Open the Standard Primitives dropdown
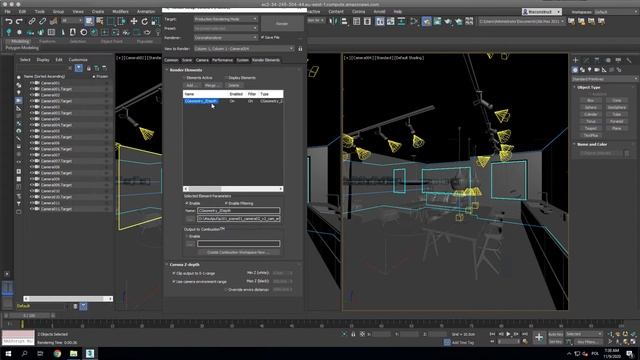The image size is (640, 360). coord(604,79)
